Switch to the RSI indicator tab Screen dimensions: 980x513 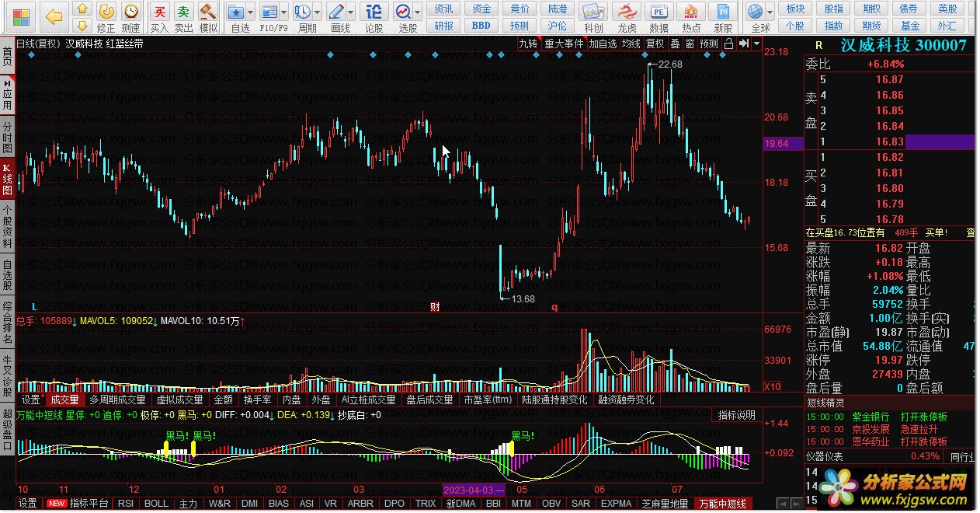125,503
